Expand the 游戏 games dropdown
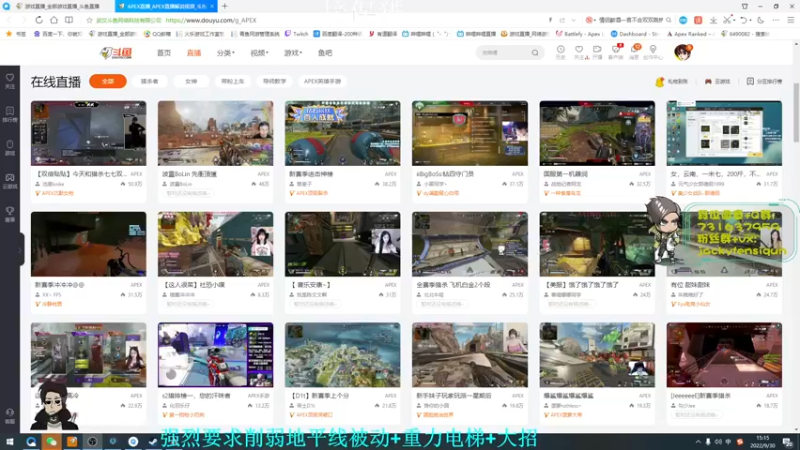800x450 pixels. click(293, 53)
